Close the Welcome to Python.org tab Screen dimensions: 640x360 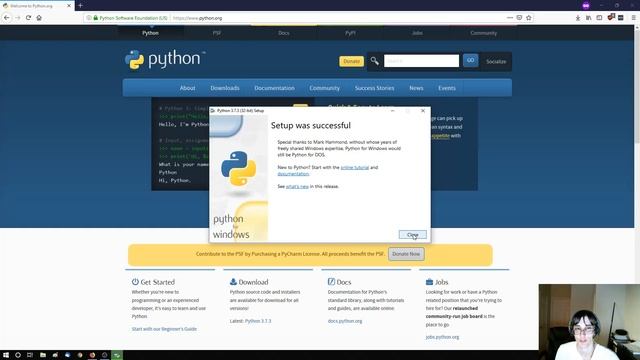[69, 6]
